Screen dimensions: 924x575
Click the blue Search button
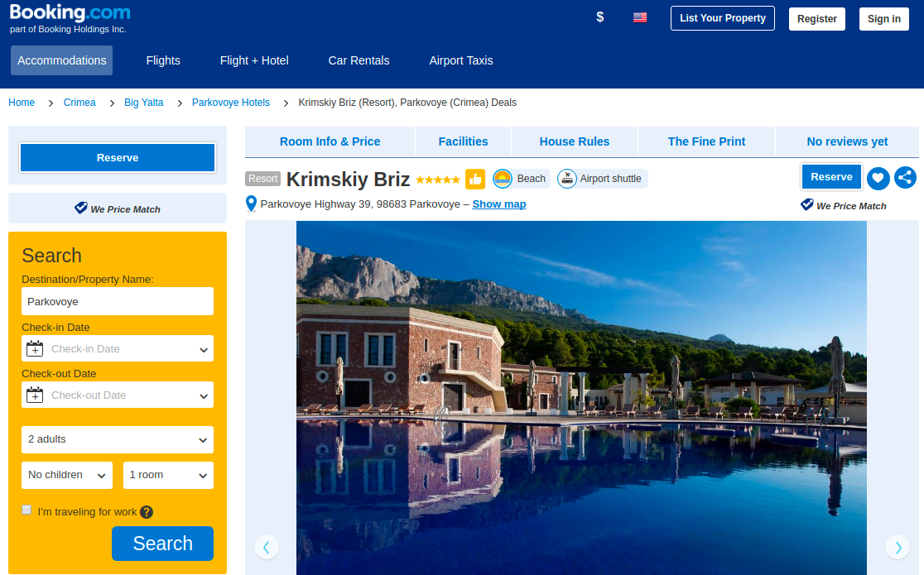click(x=162, y=544)
